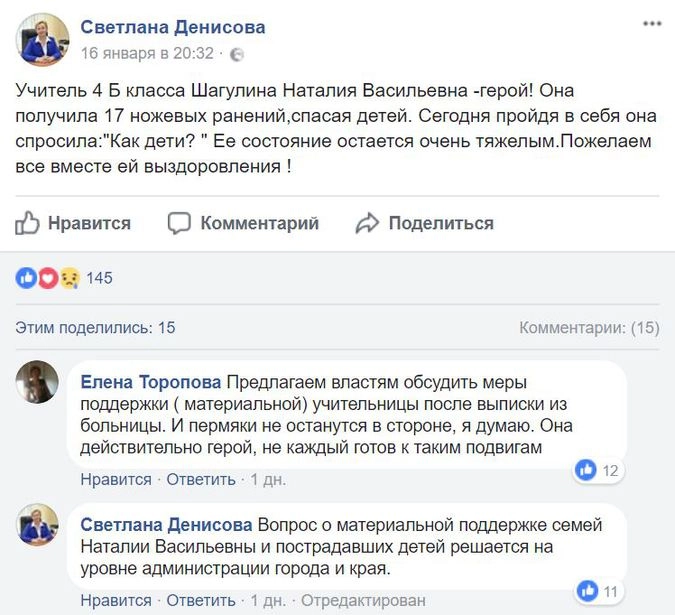Expand all comments via Комментарии: (15)

(589, 327)
